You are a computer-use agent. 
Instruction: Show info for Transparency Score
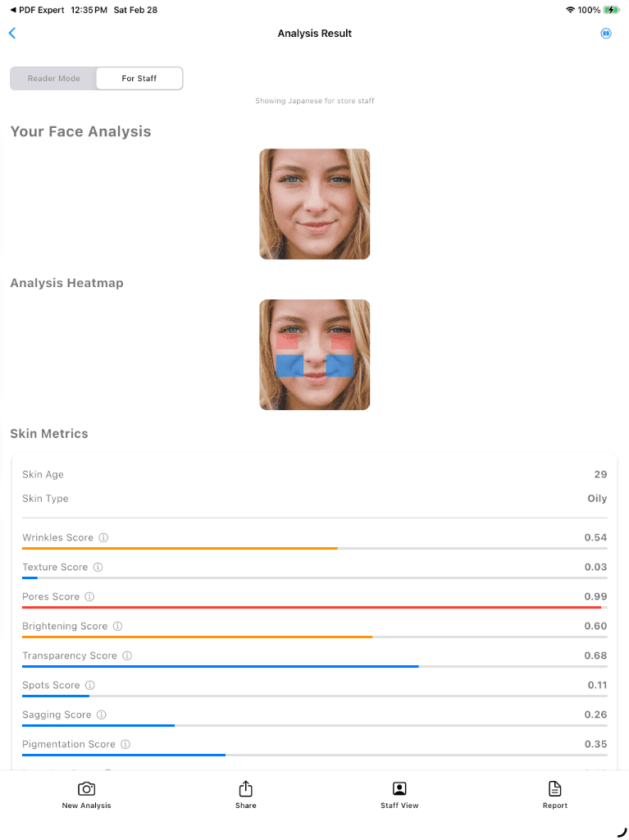127,656
